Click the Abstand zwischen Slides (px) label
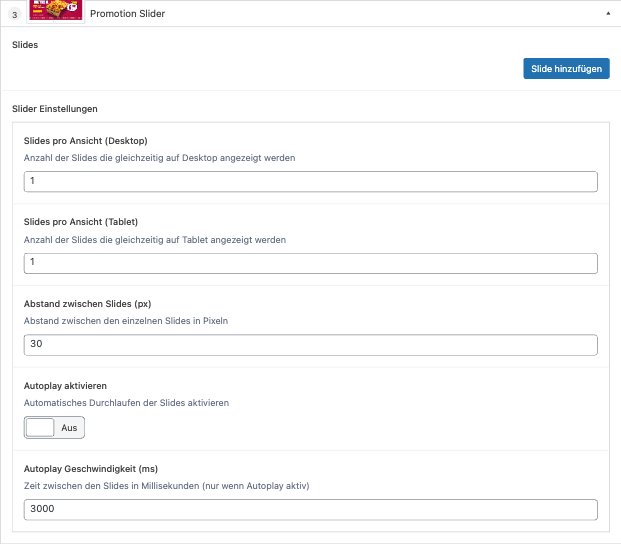The height and width of the screenshot is (544, 621). click(87, 303)
